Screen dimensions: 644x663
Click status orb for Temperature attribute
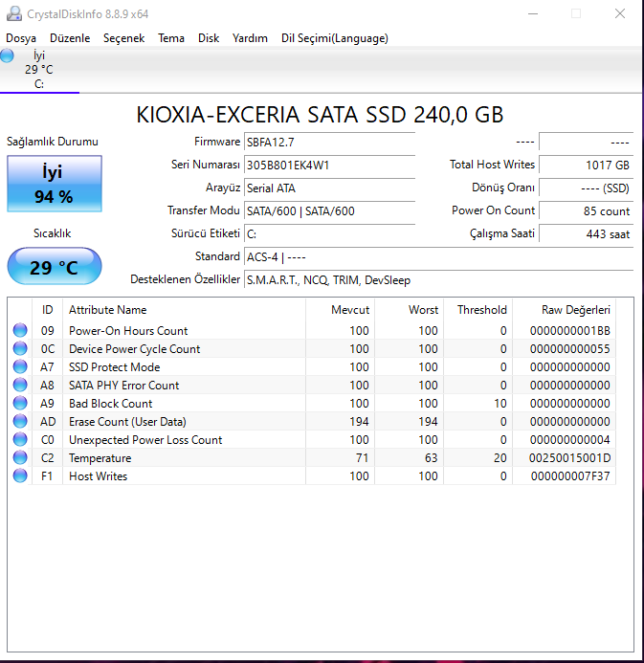tap(20, 457)
